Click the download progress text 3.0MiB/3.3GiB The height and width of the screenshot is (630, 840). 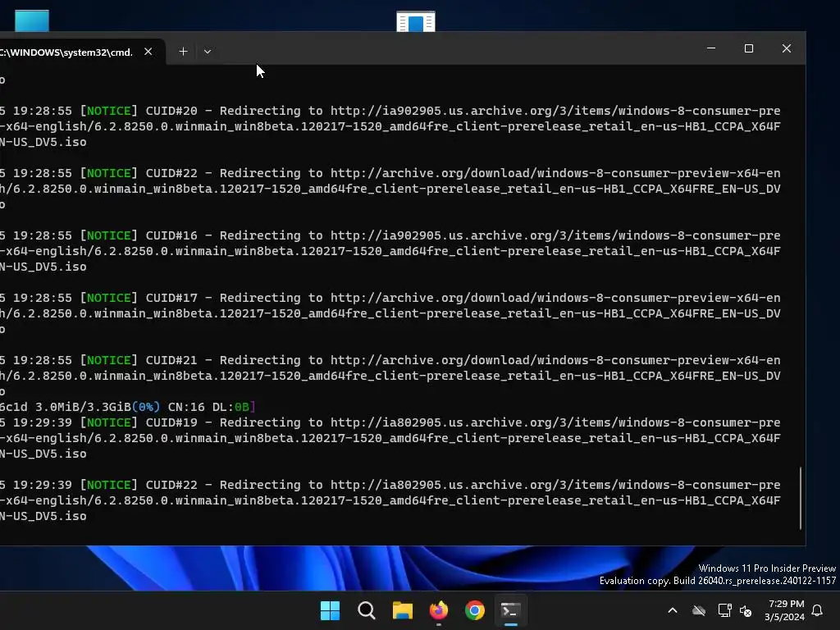83,407
